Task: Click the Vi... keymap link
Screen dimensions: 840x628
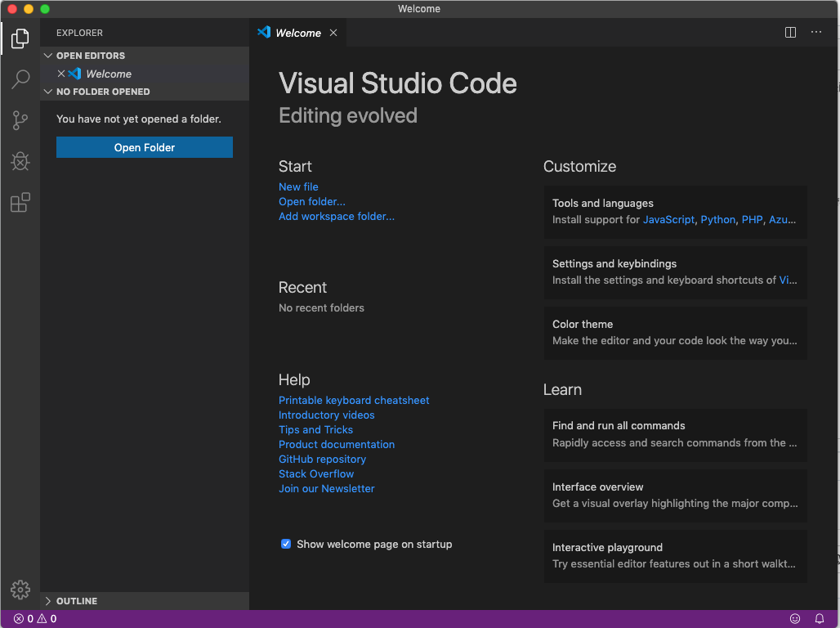Action: click(788, 280)
